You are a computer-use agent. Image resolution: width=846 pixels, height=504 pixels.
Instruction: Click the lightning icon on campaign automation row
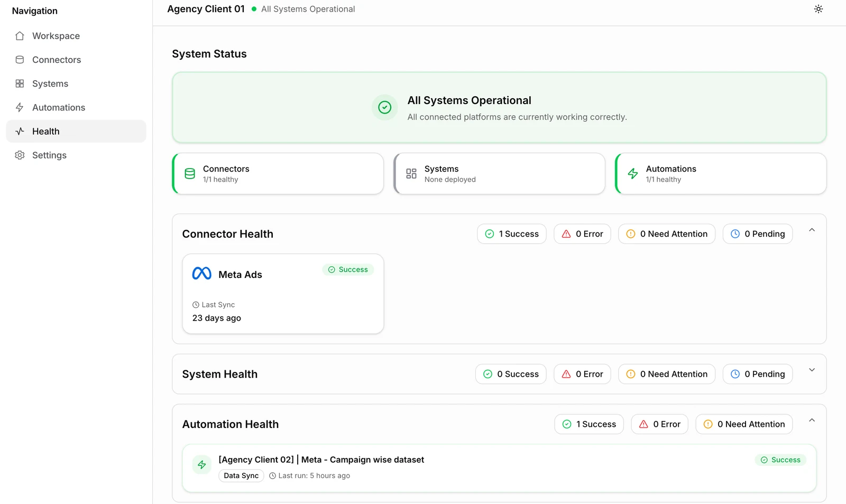[x=202, y=465]
